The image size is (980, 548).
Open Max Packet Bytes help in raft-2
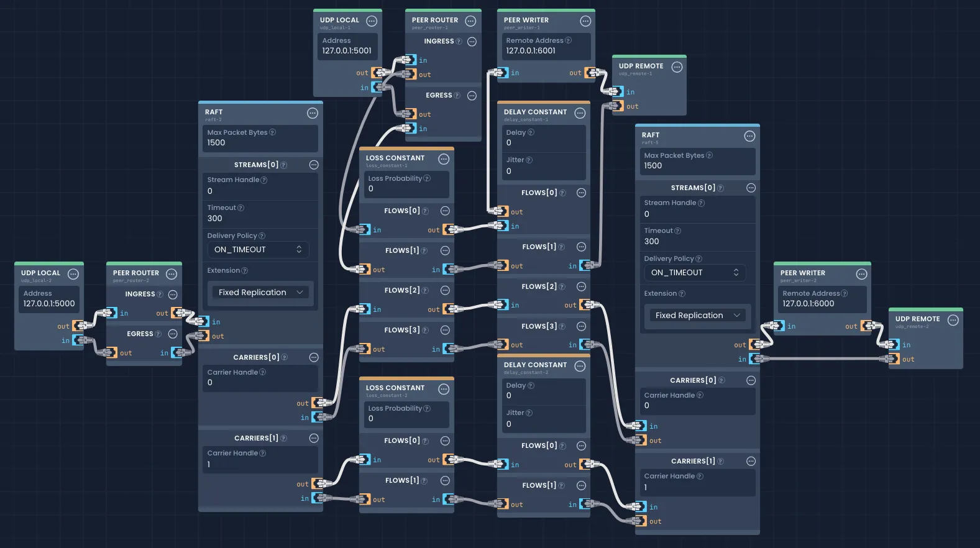pos(272,132)
